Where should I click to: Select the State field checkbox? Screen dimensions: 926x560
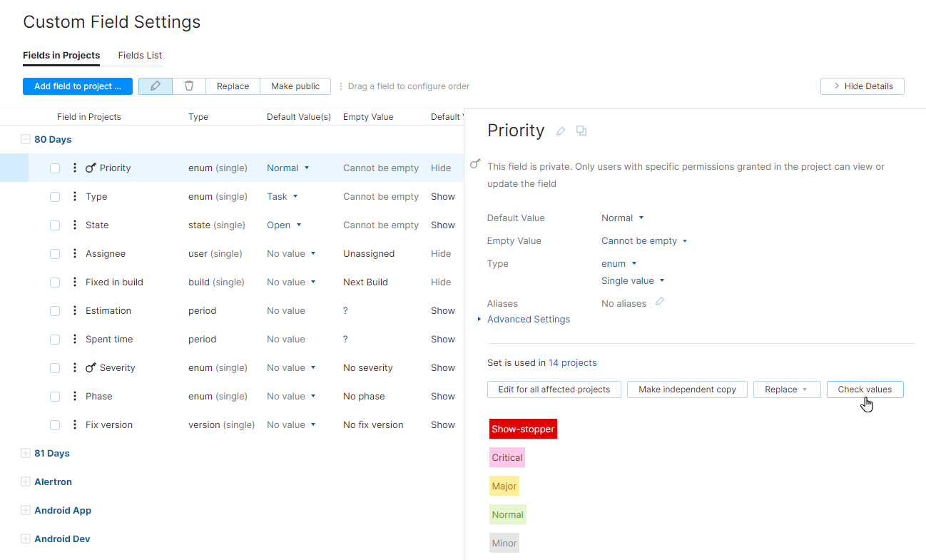pos(55,225)
